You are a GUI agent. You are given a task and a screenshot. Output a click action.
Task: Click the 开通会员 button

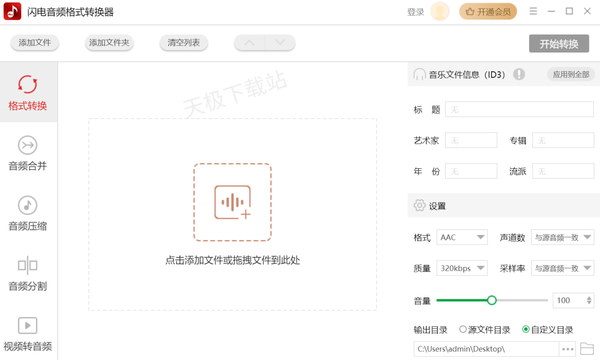pos(488,12)
